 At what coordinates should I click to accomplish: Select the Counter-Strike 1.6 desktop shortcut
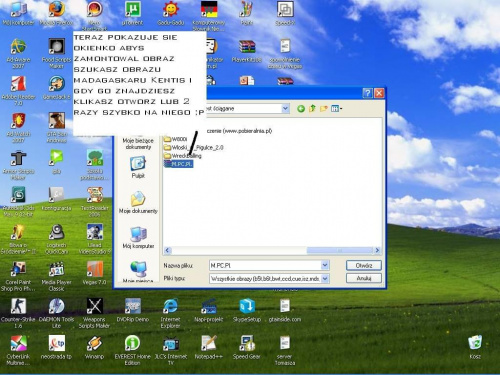click(18, 313)
